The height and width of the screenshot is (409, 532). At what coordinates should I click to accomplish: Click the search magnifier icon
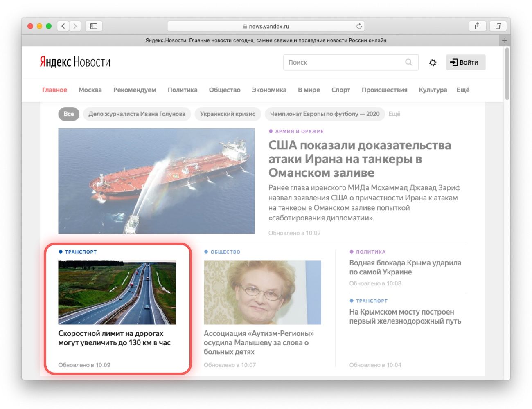pyautogui.click(x=408, y=62)
